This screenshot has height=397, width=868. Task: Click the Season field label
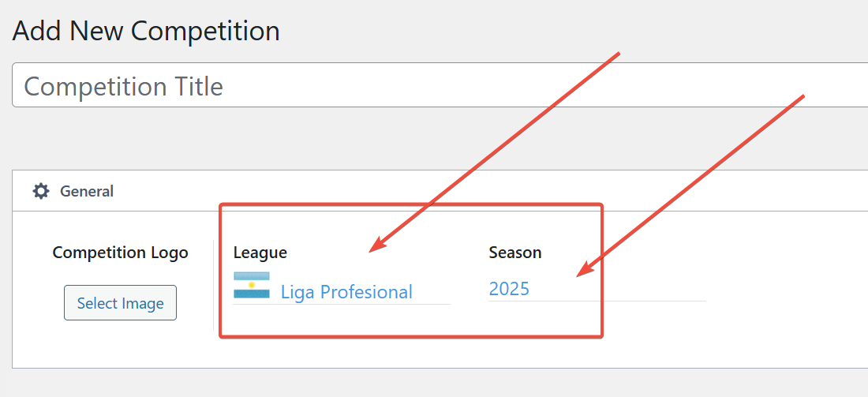point(514,253)
